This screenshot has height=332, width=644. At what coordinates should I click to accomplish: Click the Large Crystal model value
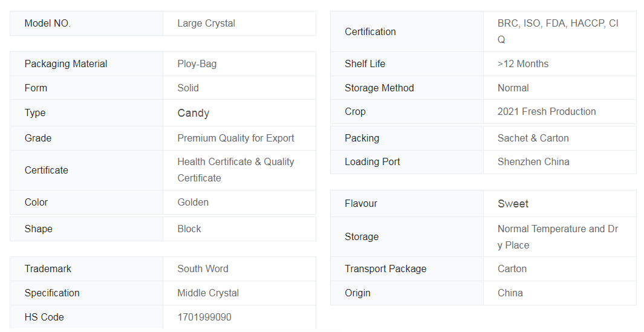pyautogui.click(x=206, y=24)
